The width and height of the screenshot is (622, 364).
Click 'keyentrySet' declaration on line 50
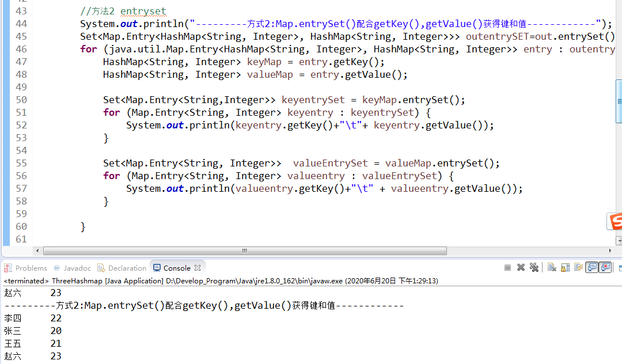coord(313,100)
